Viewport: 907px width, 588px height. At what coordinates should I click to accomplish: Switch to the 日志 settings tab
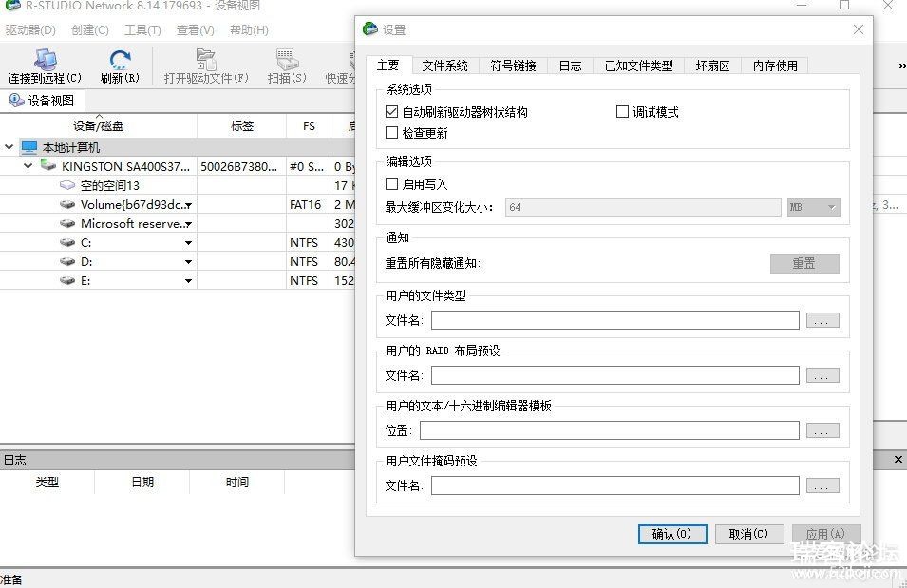coord(570,66)
